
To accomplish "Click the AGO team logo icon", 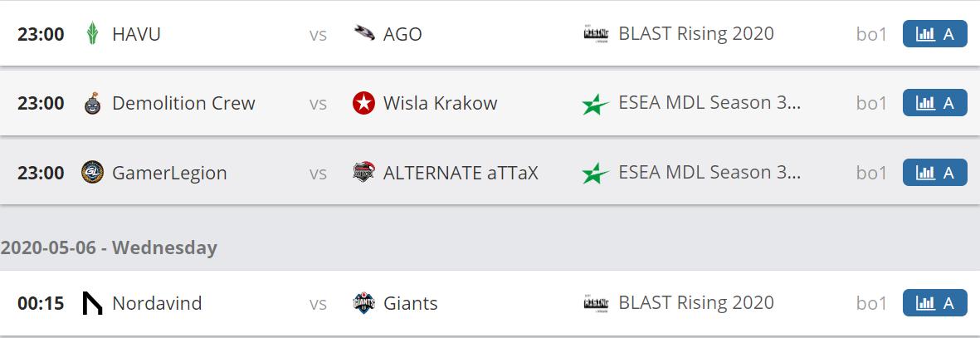I will point(363,34).
